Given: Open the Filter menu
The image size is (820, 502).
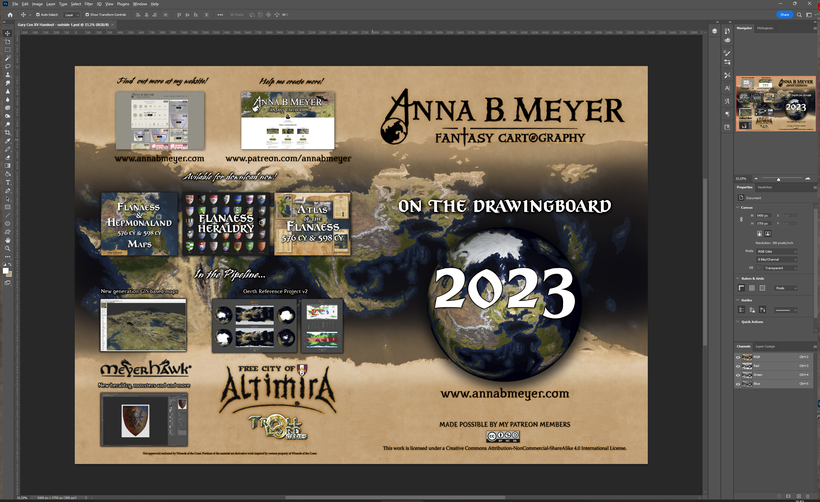Looking at the screenshot, I should pos(88,4).
